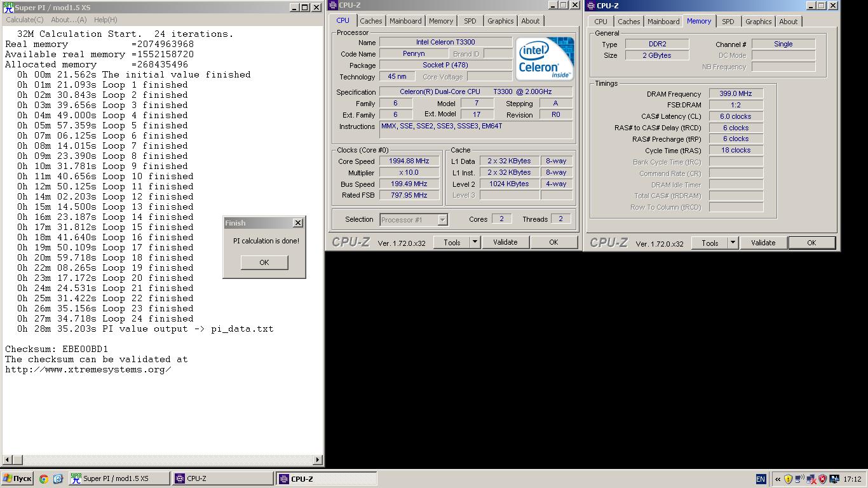868x488 pixels.
Task: Select CPU tab in the Memory CPU-Z window
Action: 601,22
